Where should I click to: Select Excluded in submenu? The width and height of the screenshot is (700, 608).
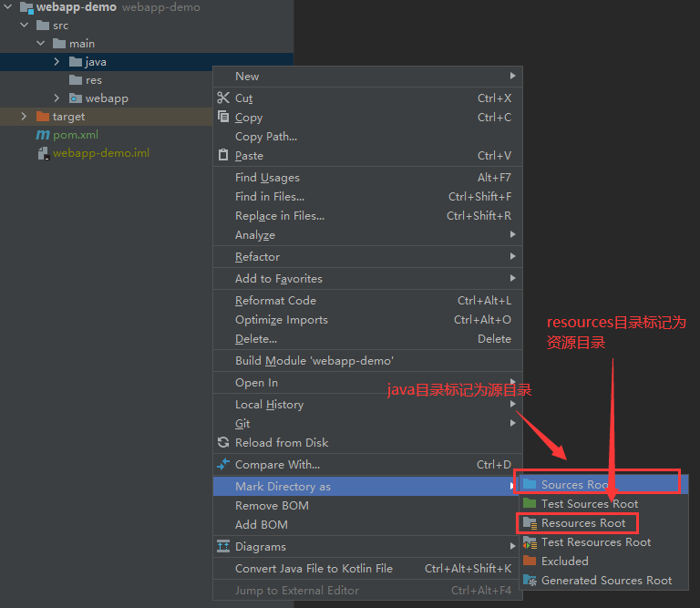(x=604, y=562)
